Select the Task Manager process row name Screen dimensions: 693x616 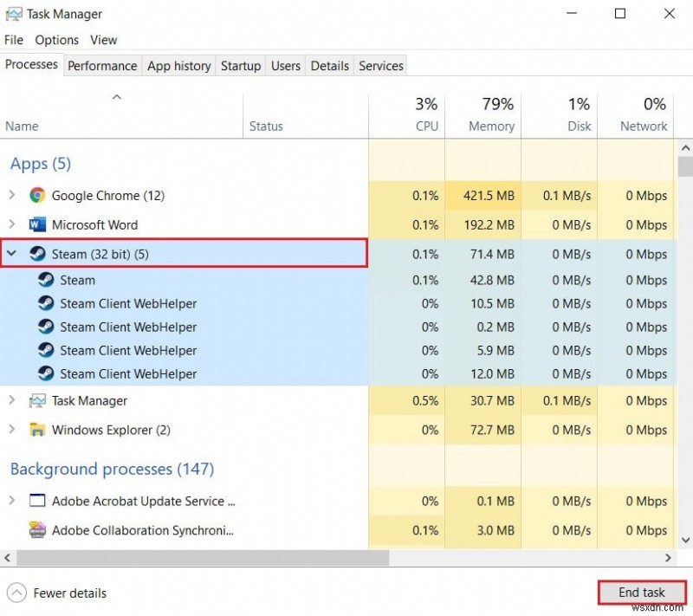pos(89,401)
